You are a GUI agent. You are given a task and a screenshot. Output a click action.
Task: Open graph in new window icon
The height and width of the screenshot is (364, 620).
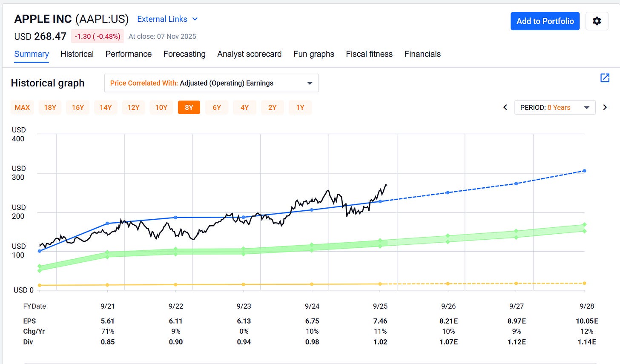tap(605, 77)
